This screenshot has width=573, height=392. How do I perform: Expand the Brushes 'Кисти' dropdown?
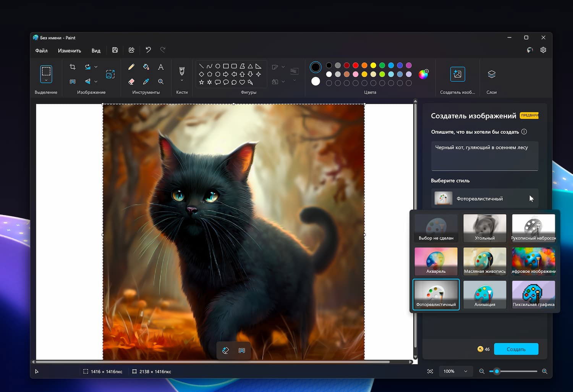coord(182,81)
